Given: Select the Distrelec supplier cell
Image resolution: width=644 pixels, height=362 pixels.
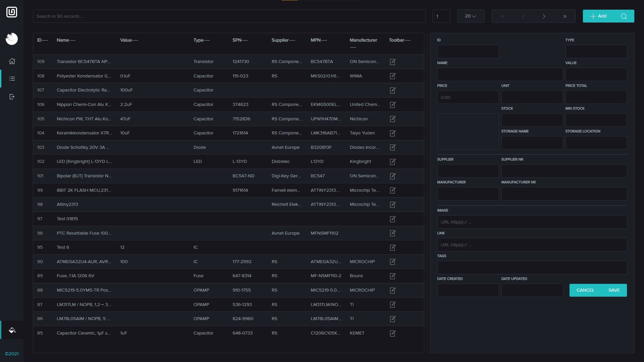Looking at the screenshot, I should [x=280, y=162].
